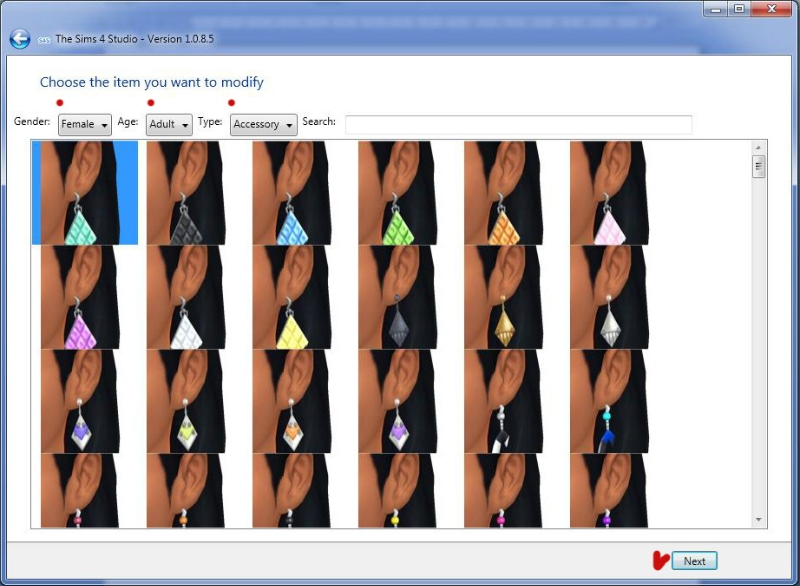The image size is (800, 586).
Task: Focus the Search text field
Action: click(518, 124)
